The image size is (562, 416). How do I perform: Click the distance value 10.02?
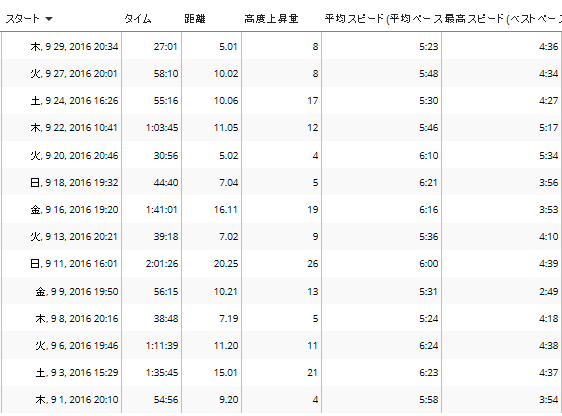pyautogui.click(x=226, y=73)
